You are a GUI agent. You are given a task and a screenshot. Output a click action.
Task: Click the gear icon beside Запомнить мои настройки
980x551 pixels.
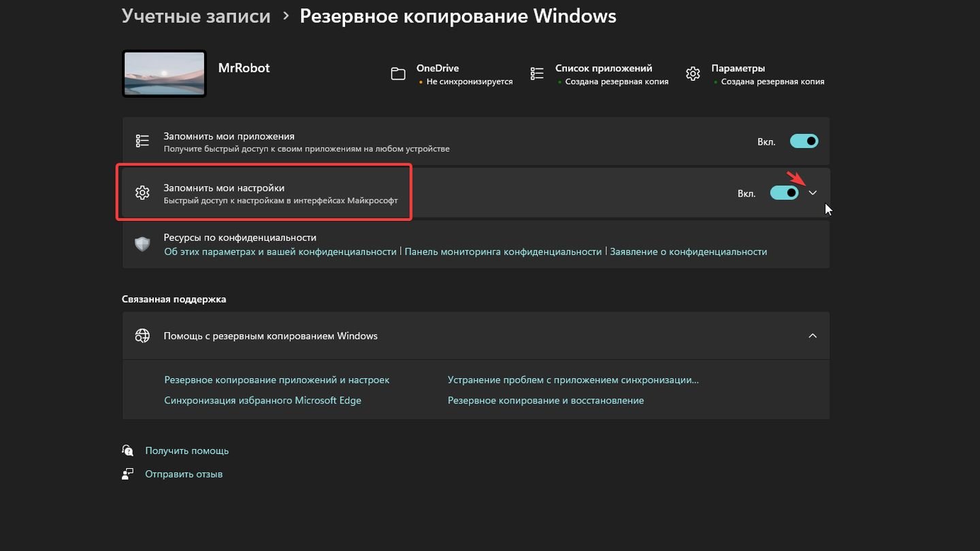(142, 193)
